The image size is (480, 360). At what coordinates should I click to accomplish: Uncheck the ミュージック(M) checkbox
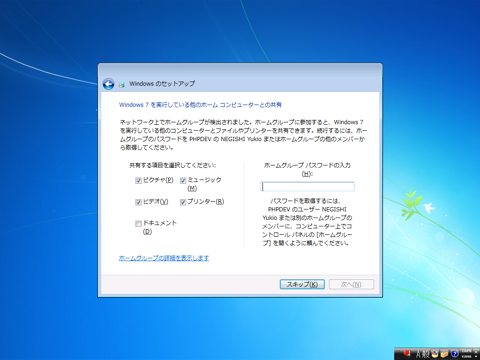[183, 181]
